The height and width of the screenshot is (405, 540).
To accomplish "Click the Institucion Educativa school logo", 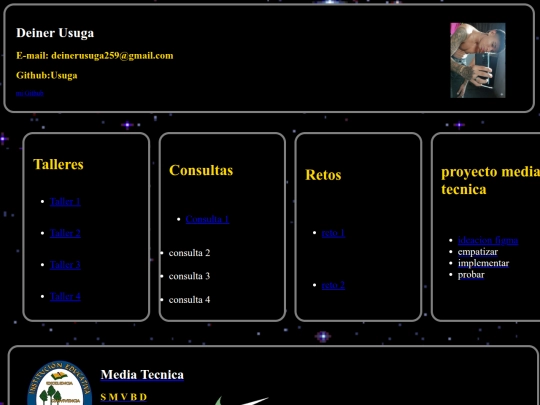I will click(60, 383).
